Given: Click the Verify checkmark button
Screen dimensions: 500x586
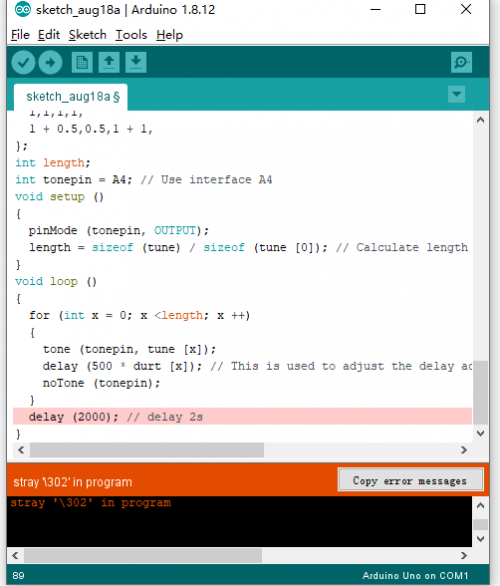Looking at the screenshot, I should click(23, 62).
